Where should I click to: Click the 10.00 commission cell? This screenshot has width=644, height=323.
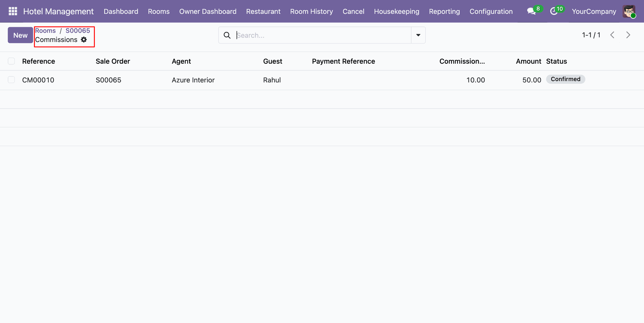(x=476, y=80)
